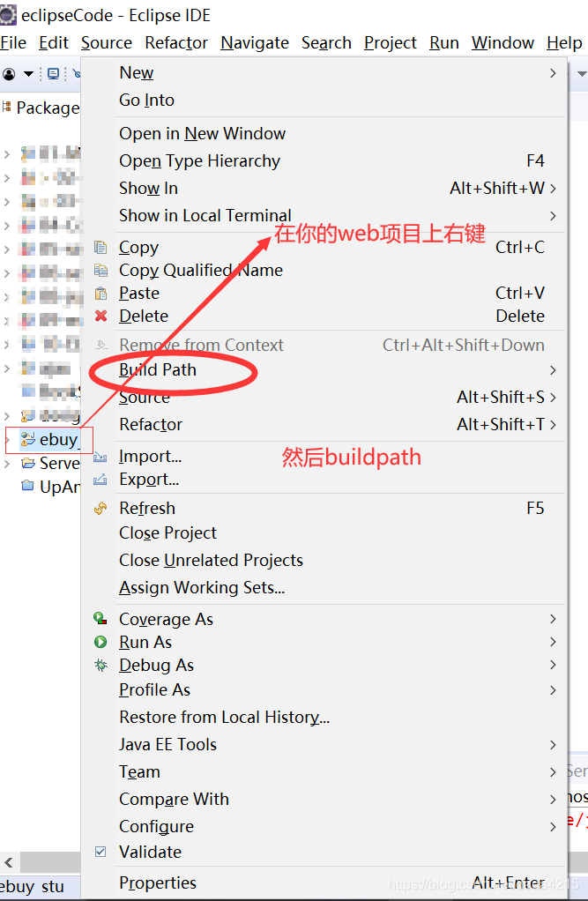The image size is (588, 901).
Task: Expand the Servers tree node
Action: pos(7,463)
